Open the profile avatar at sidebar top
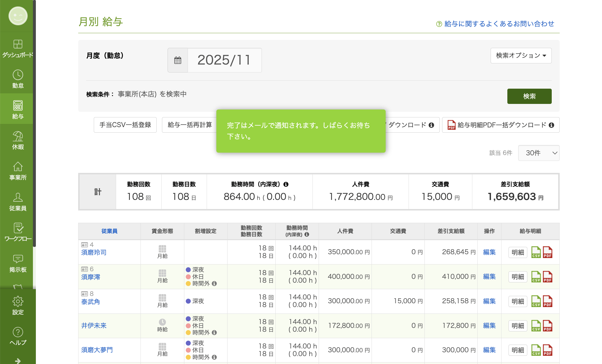Screen dimensions: 602x364 [18, 16]
